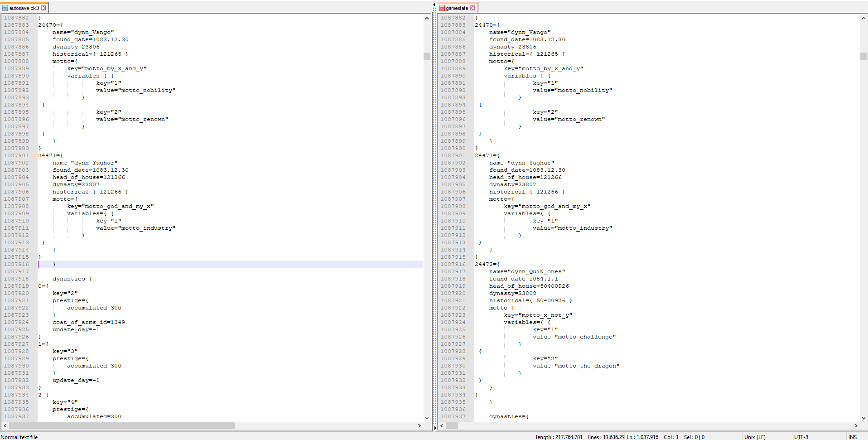Click left pane horizontal scrollbar thumb

[x=121, y=426]
